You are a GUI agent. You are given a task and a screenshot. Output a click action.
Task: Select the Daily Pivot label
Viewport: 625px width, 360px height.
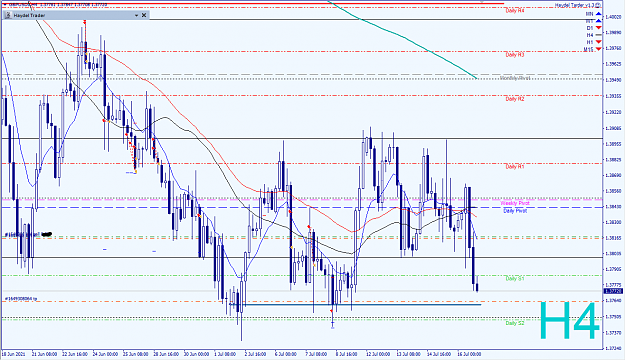515,210
